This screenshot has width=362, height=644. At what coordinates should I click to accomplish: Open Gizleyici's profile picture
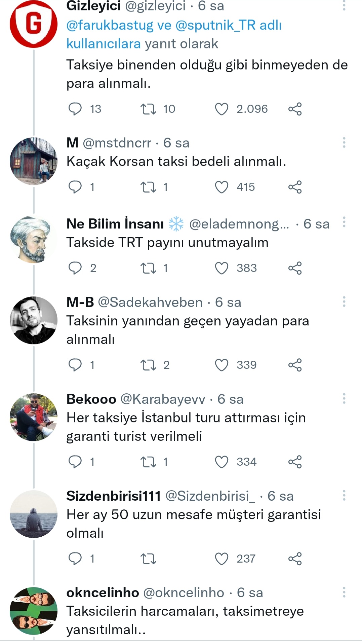34,24
